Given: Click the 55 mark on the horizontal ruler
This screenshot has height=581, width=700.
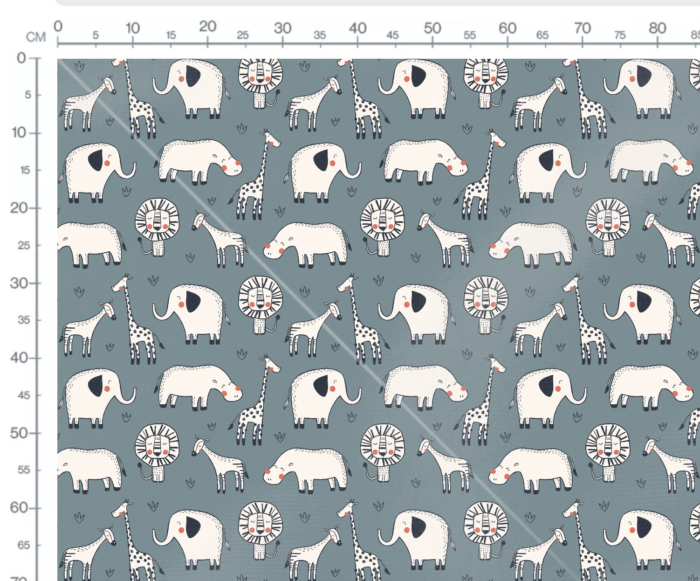Looking at the screenshot, I should click(x=470, y=35).
